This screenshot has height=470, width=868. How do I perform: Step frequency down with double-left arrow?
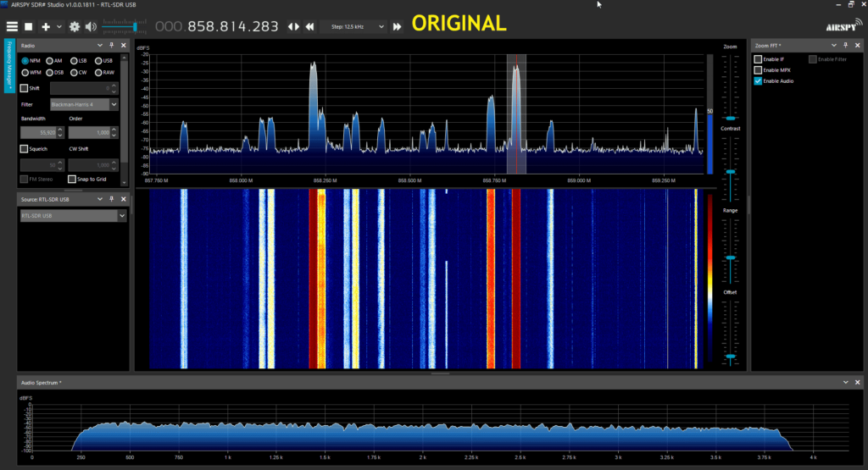pos(310,26)
